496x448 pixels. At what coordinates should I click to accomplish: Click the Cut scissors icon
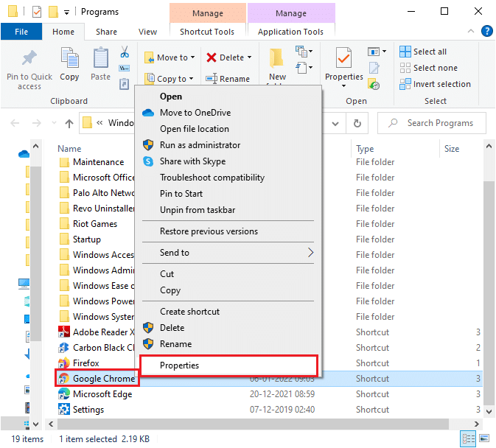pyautogui.click(x=125, y=52)
